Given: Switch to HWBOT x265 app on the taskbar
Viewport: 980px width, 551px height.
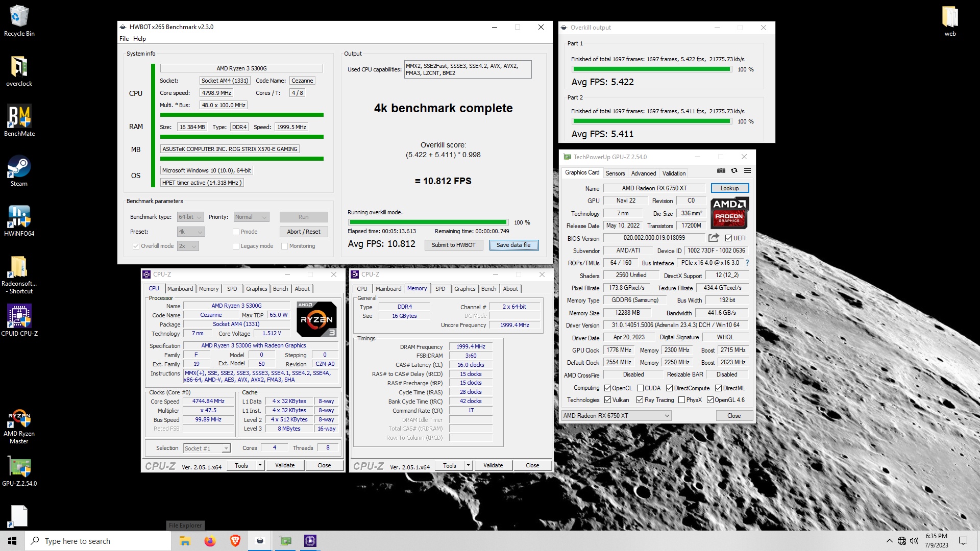Looking at the screenshot, I should (x=260, y=541).
